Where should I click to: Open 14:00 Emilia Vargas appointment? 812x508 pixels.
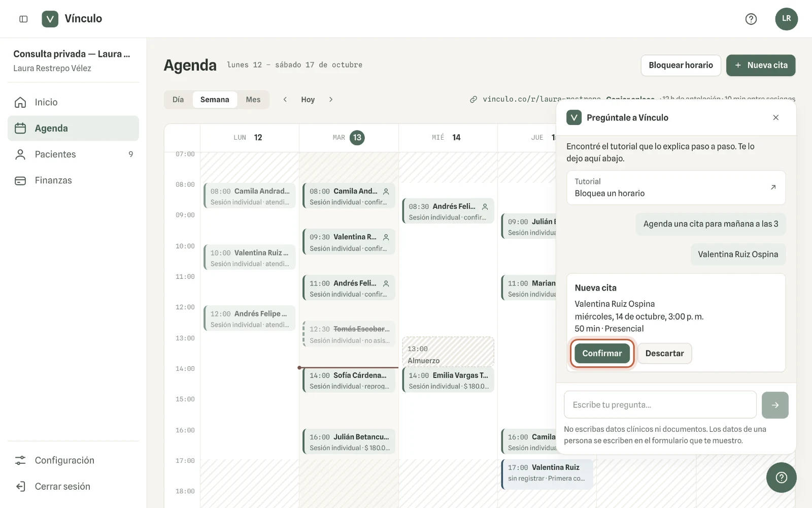pos(448,380)
